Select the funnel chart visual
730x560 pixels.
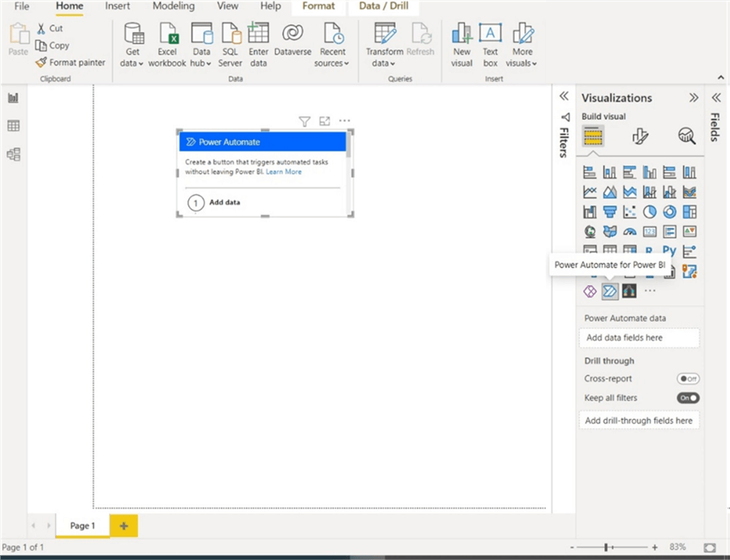coord(609,212)
